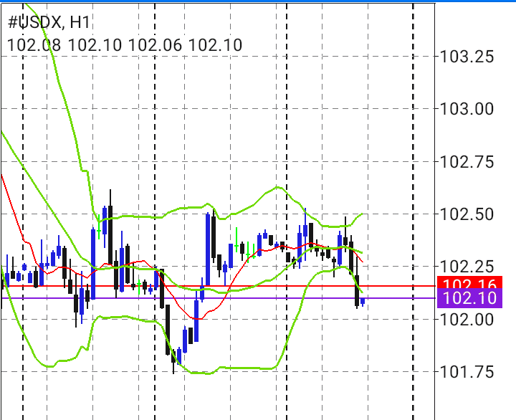Click the 102.50 price axis label
This screenshot has width=516, height=420.
[467, 214]
